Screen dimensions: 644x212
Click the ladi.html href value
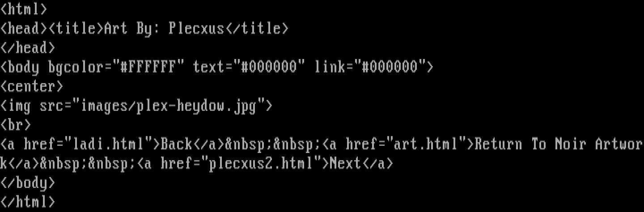pos(108,144)
